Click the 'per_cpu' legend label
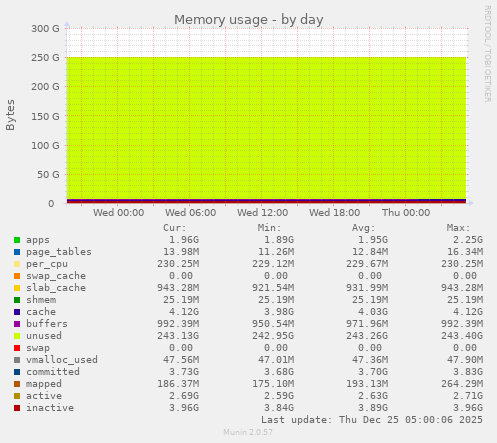This screenshot has width=497, height=443. coord(47,264)
